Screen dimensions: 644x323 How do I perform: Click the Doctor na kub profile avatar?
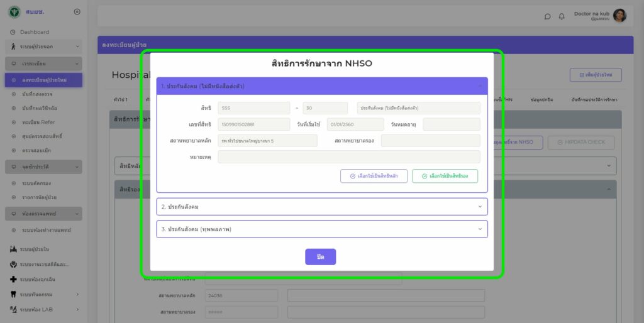(x=619, y=16)
